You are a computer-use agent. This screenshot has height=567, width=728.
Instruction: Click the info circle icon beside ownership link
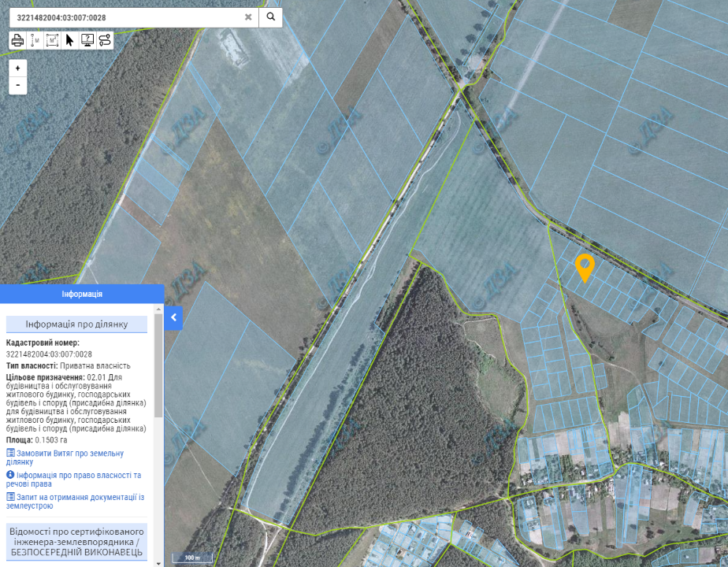pos(10,475)
